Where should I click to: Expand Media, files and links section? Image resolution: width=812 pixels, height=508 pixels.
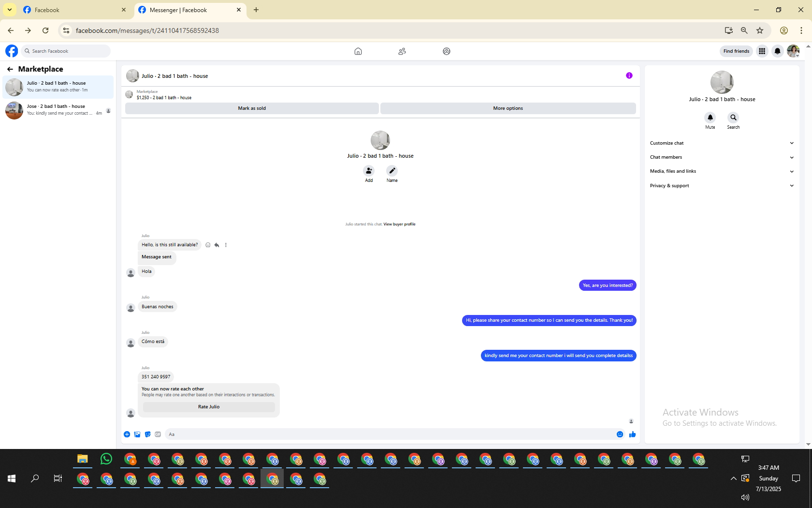click(722, 171)
